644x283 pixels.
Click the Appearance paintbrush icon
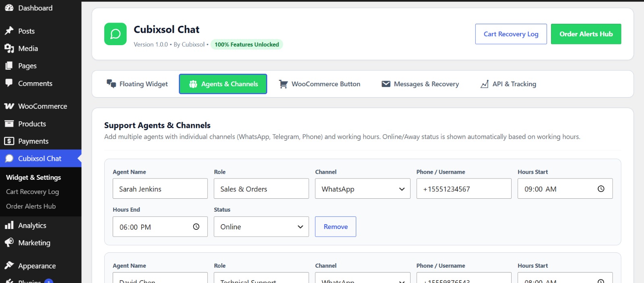tap(9, 266)
